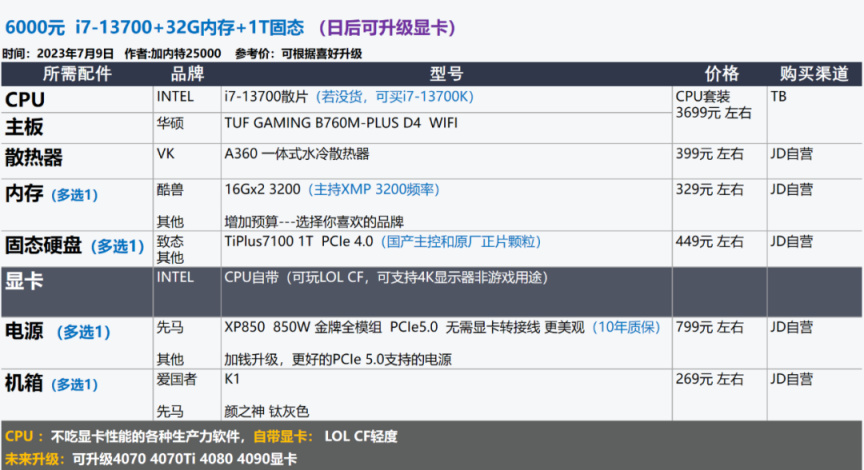Click '(多选1)' next to 电源
864x470 pixels.
(x=83, y=332)
